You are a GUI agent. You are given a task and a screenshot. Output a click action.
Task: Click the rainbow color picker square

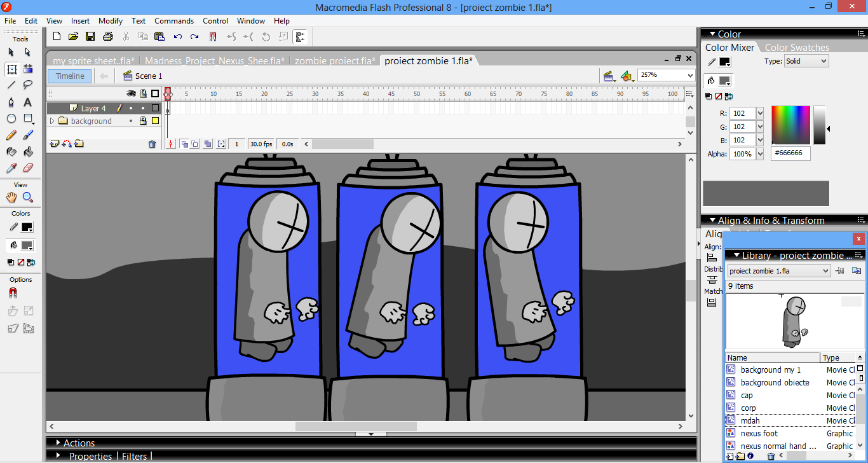tap(791, 125)
